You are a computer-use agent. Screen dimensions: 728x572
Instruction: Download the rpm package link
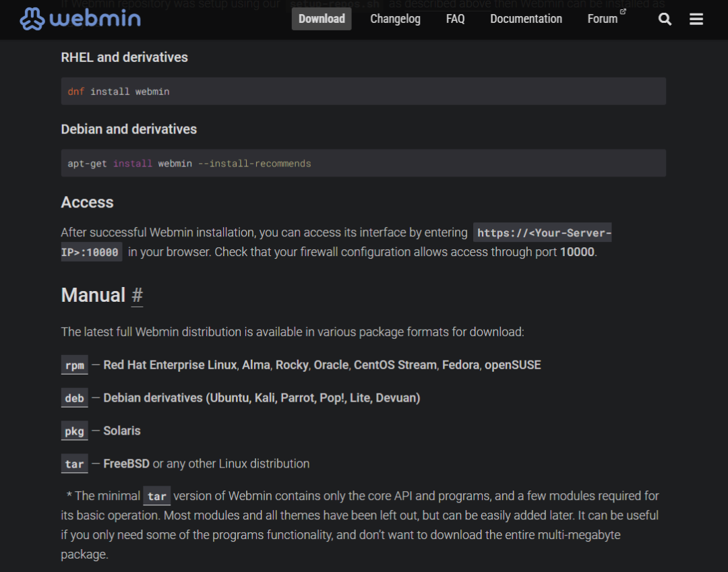[74, 365]
